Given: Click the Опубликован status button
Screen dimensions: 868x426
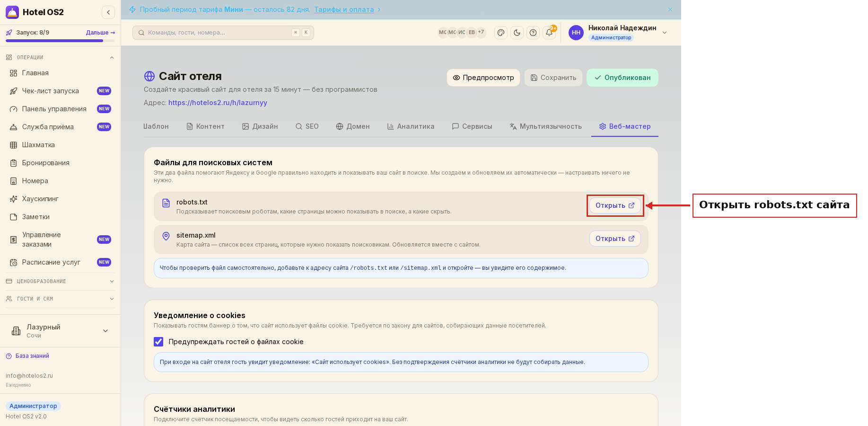Looking at the screenshot, I should click(623, 78).
